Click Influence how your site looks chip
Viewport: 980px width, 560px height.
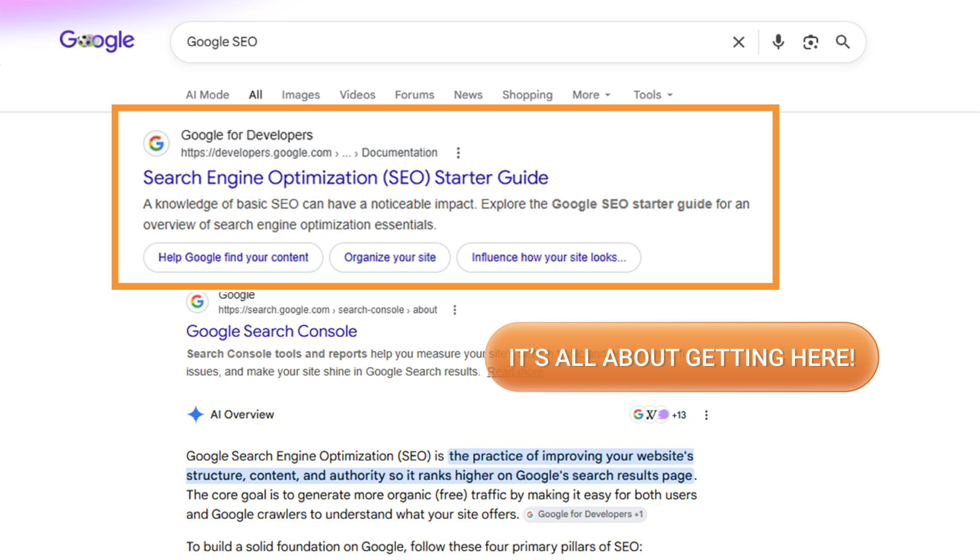pos(549,257)
